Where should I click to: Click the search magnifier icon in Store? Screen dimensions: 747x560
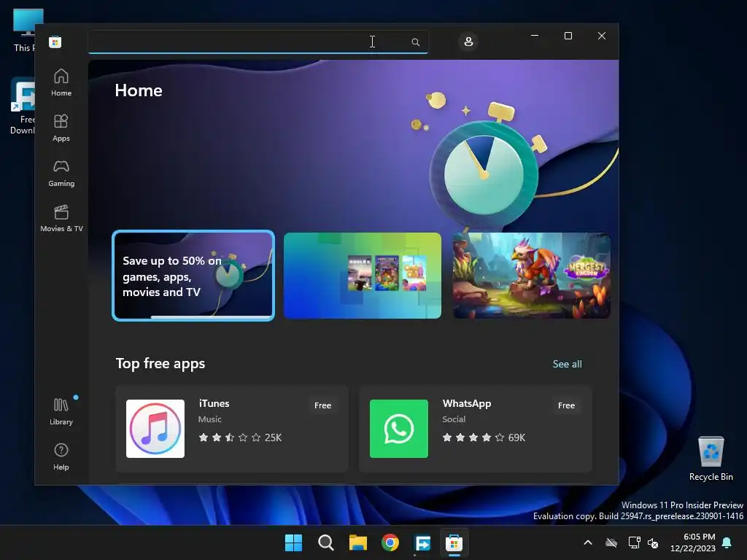tap(415, 42)
